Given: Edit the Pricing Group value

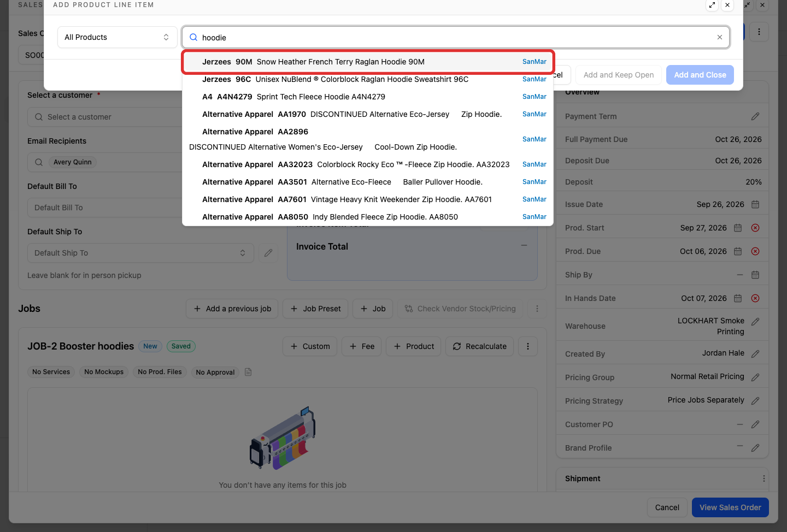Looking at the screenshot, I should point(755,377).
